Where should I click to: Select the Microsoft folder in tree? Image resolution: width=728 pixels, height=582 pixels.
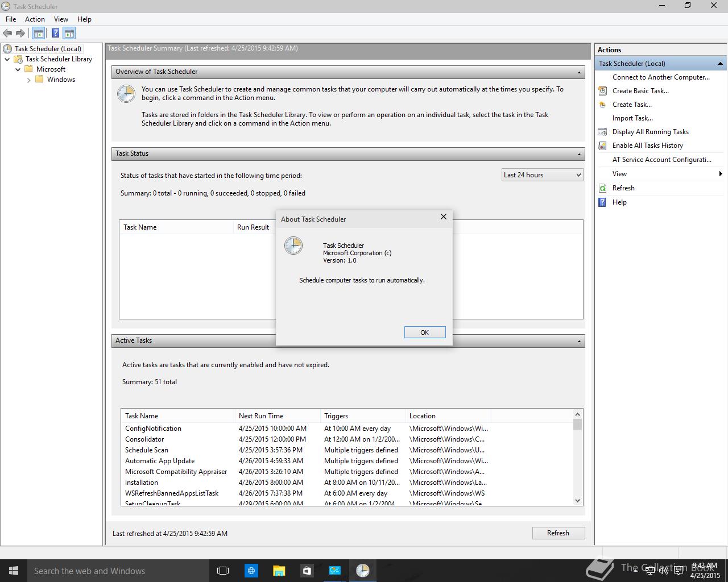[x=51, y=69]
